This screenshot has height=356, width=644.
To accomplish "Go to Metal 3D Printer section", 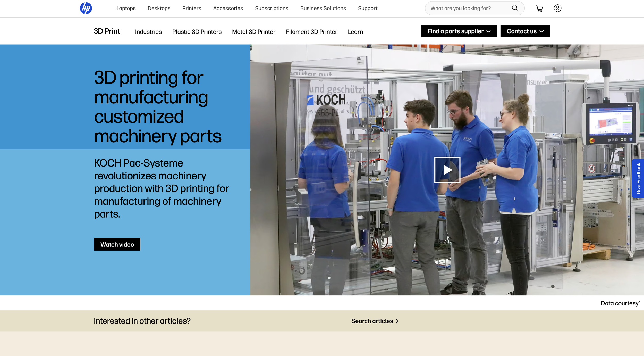I will point(253,32).
